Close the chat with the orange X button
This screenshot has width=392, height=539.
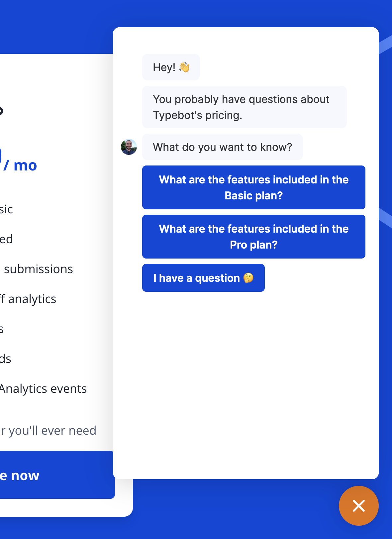[x=358, y=505]
